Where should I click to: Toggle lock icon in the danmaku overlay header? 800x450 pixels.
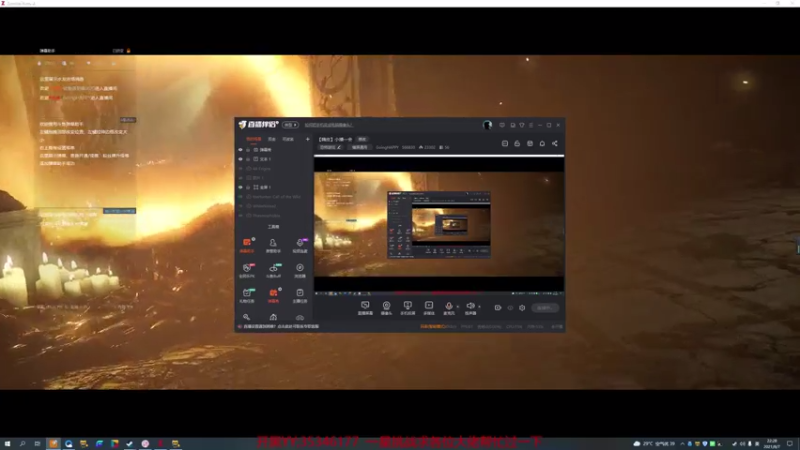(129, 51)
